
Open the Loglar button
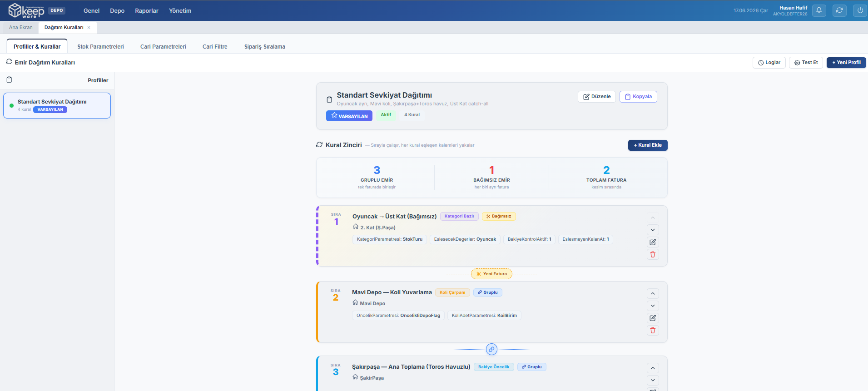(x=769, y=63)
